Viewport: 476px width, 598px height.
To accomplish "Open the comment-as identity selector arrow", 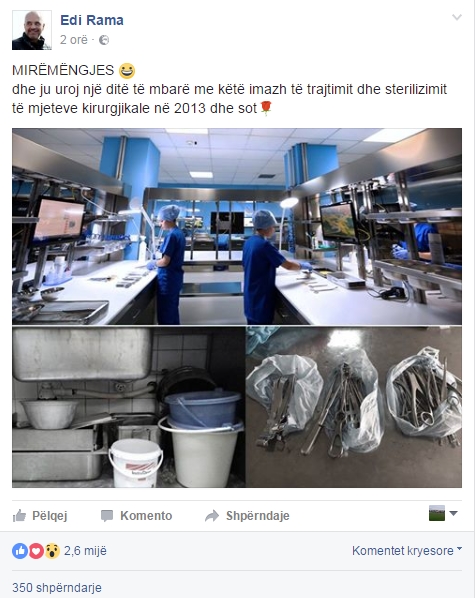I will pos(453,513).
